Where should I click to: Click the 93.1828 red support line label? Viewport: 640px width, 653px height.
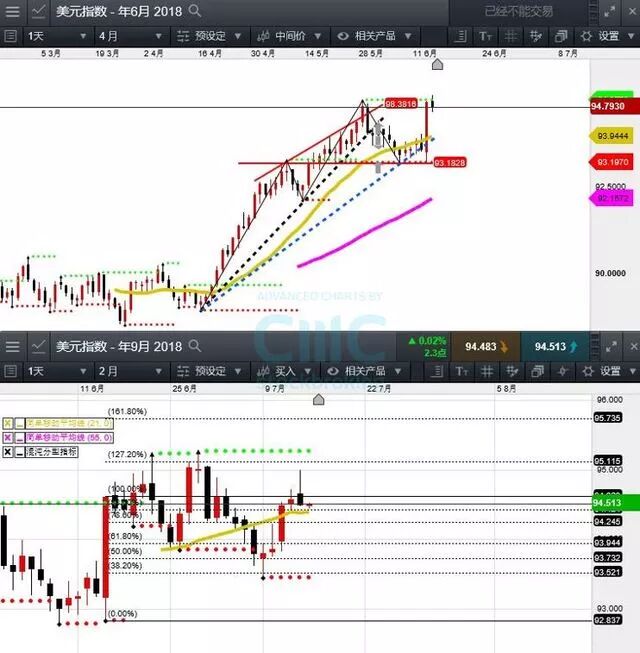(450, 162)
